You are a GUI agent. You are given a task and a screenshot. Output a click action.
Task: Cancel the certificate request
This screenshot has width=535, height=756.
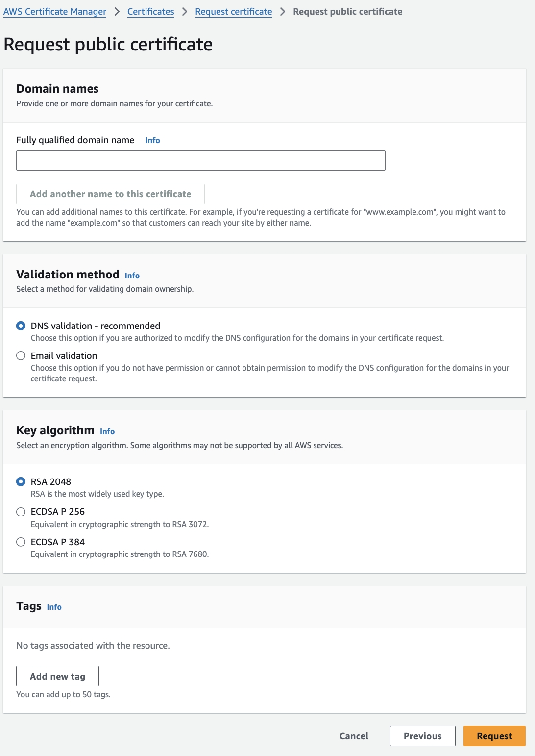(354, 736)
